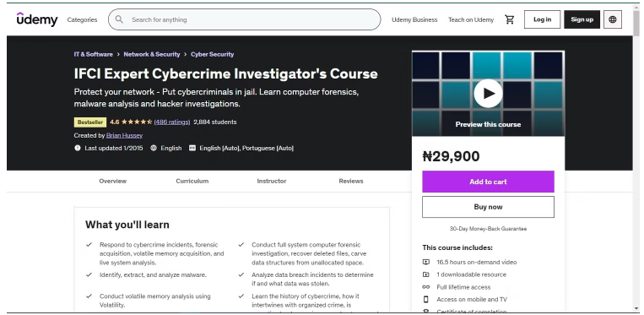This screenshot has width=644, height=315.
Task: Click the Sign up button
Action: tap(582, 19)
